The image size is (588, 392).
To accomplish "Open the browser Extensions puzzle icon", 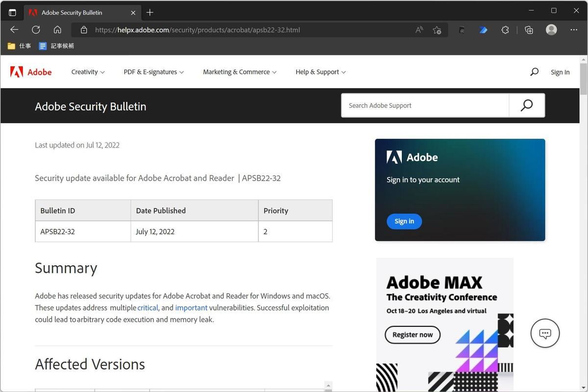I will point(505,30).
